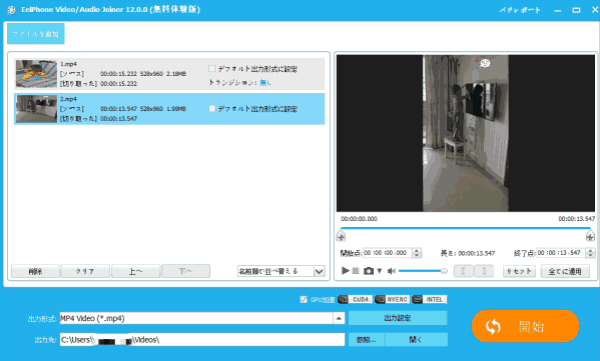Click the right bracket trim end icon
This screenshot has height=361, width=600.
click(x=484, y=271)
